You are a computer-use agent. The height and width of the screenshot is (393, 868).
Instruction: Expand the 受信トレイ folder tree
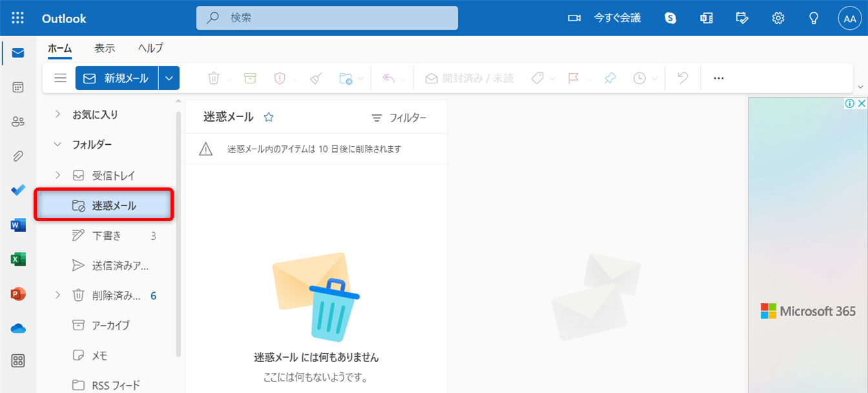[x=57, y=175]
